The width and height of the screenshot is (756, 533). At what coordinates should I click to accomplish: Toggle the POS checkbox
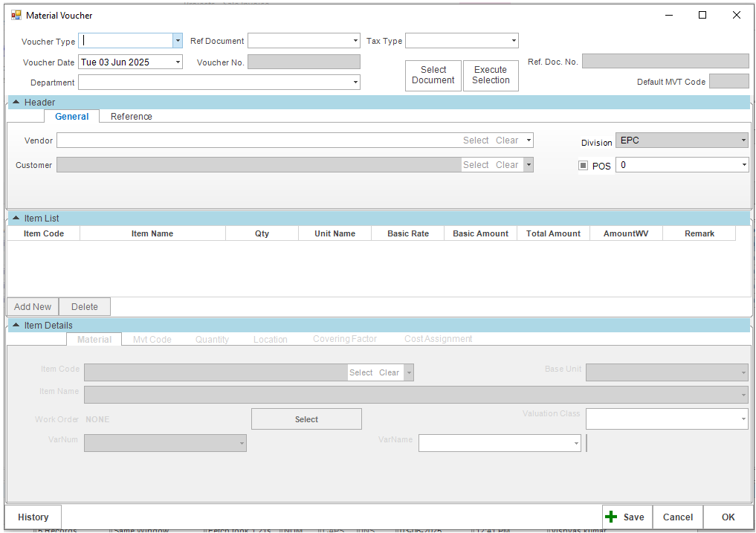[x=584, y=166]
